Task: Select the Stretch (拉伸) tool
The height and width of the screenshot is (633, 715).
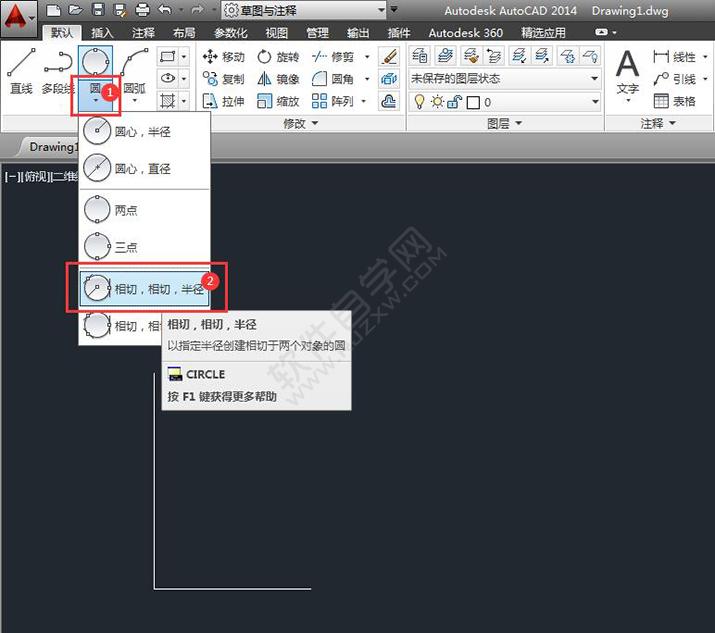Action: pyautogui.click(x=223, y=101)
